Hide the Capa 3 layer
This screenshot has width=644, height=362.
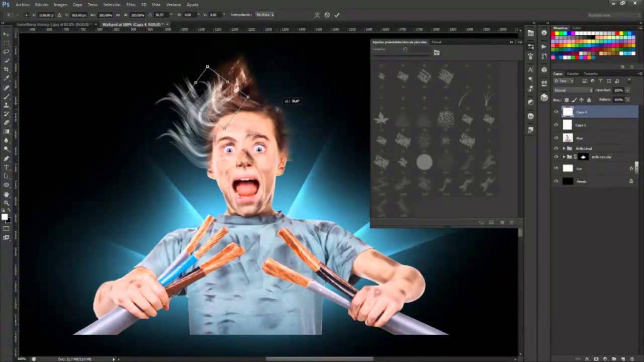[x=556, y=125]
